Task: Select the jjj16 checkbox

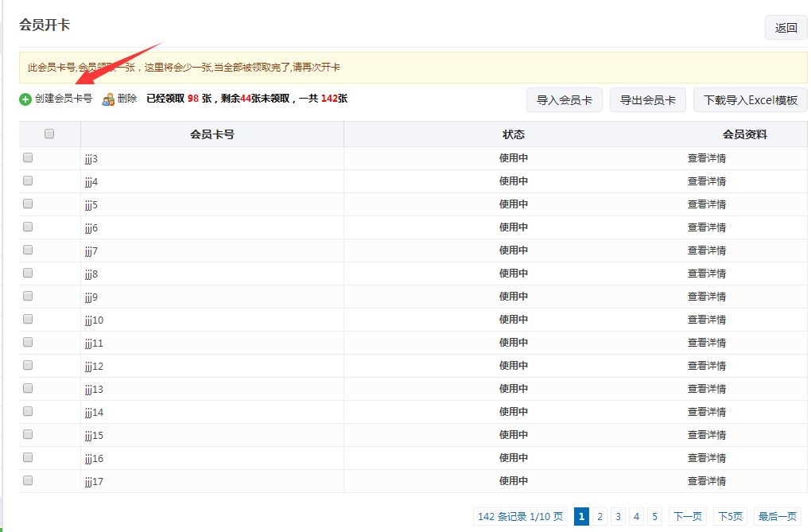Action: pyautogui.click(x=28, y=457)
